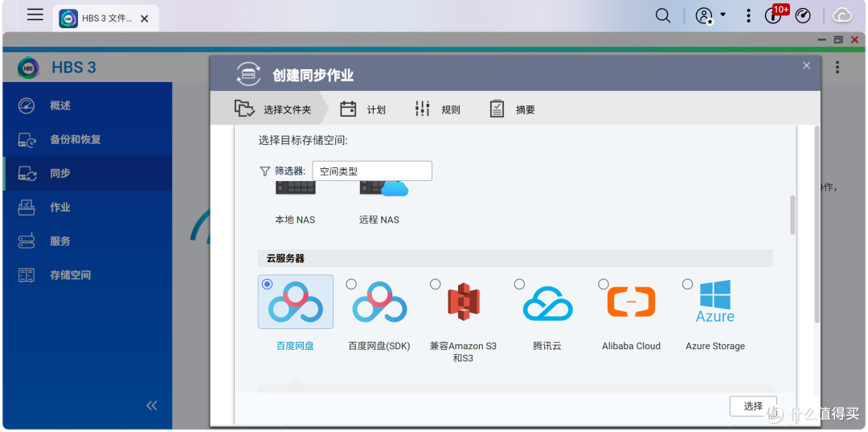This screenshot has width=868, height=432.
Task: Click the 存储空间 sidebar icon
Action: [x=27, y=274]
